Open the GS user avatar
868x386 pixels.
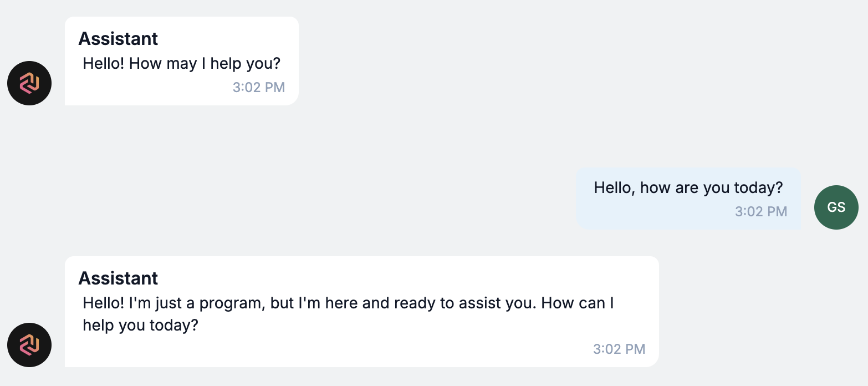(x=836, y=207)
